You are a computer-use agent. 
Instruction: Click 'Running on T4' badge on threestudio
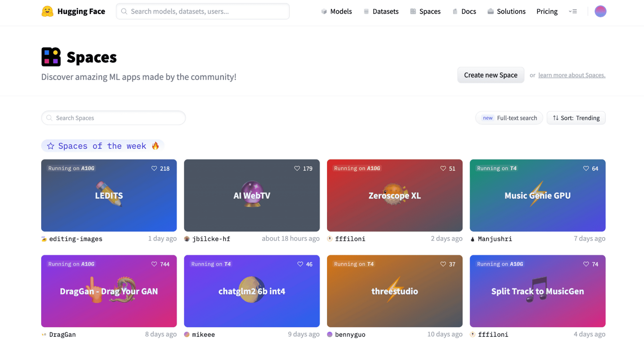(354, 264)
